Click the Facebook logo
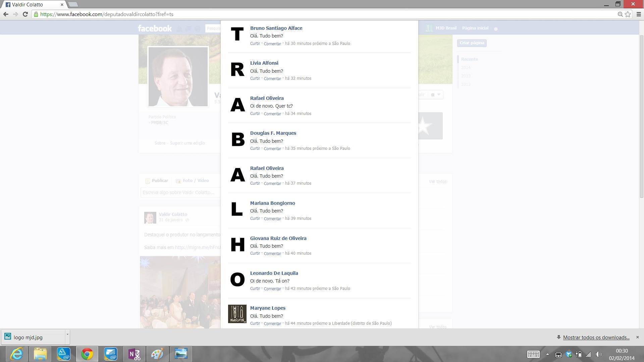644x362 pixels. 155,28
